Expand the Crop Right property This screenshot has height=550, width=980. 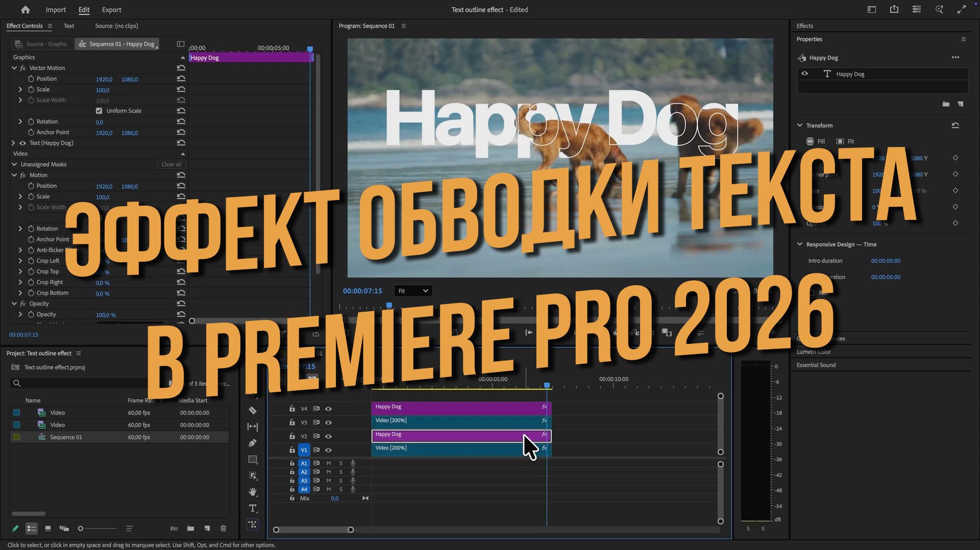(20, 282)
